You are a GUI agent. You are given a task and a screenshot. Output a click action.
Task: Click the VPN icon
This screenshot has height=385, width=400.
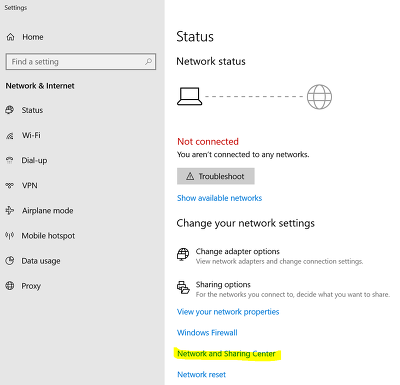coord(10,185)
